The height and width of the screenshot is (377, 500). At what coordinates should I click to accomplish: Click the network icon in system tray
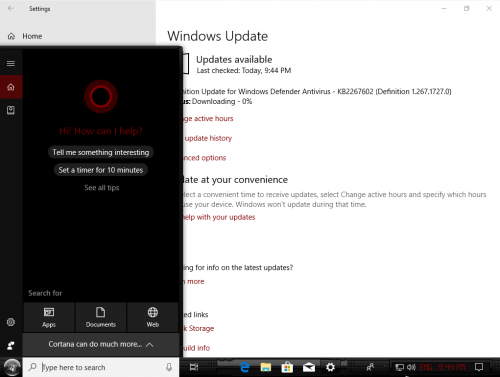coord(399,367)
